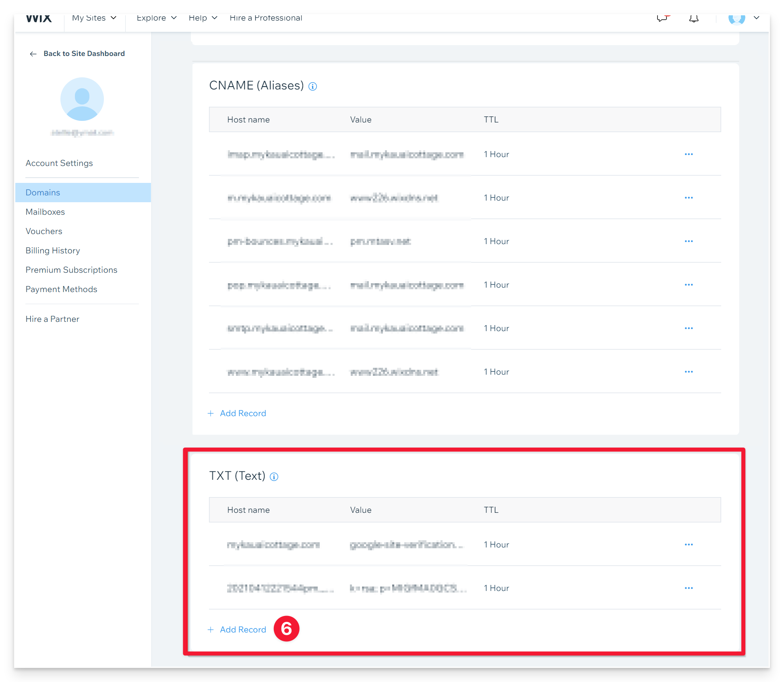Open more actions for first CNAME record

click(x=689, y=154)
